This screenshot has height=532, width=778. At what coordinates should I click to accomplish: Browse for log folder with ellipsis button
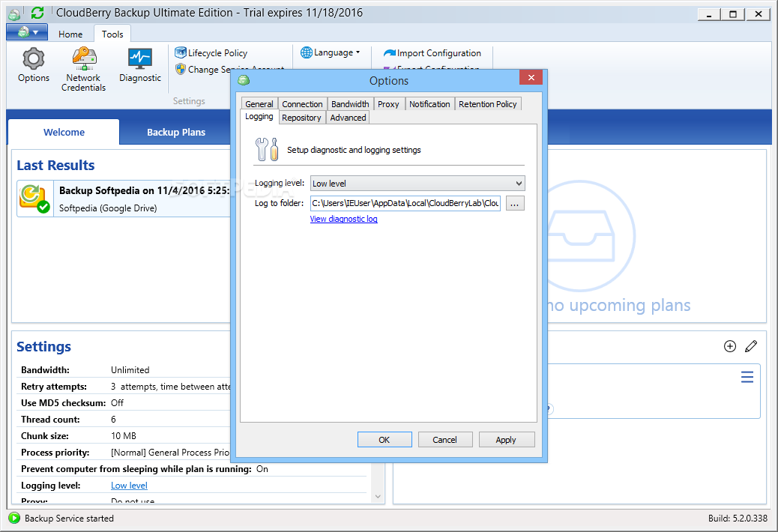tap(514, 203)
